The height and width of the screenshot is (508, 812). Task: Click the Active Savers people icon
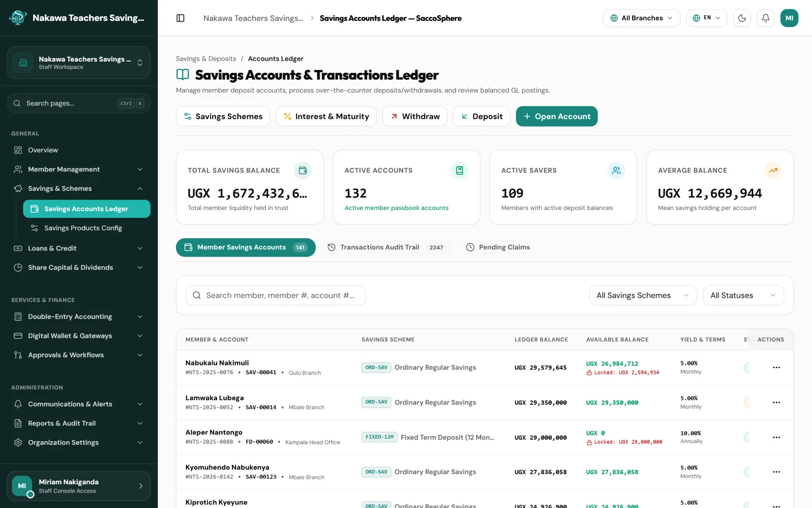(x=616, y=170)
